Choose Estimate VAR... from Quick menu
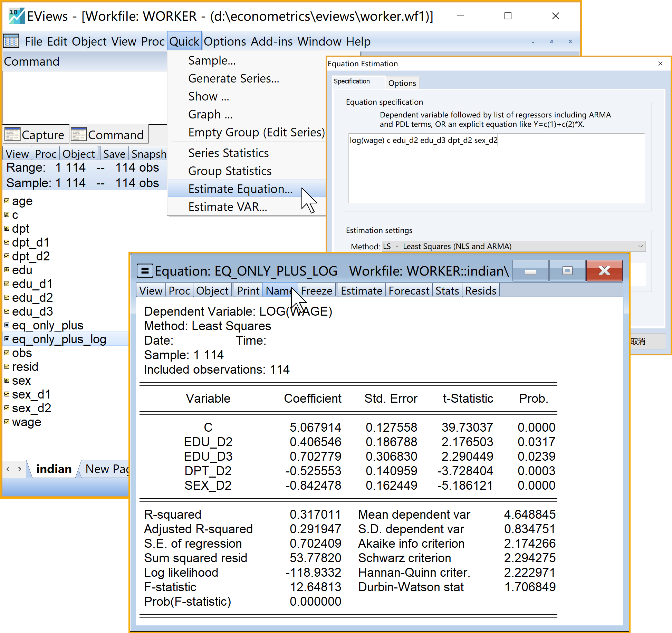Image resolution: width=672 pixels, height=633 pixels. [x=228, y=207]
